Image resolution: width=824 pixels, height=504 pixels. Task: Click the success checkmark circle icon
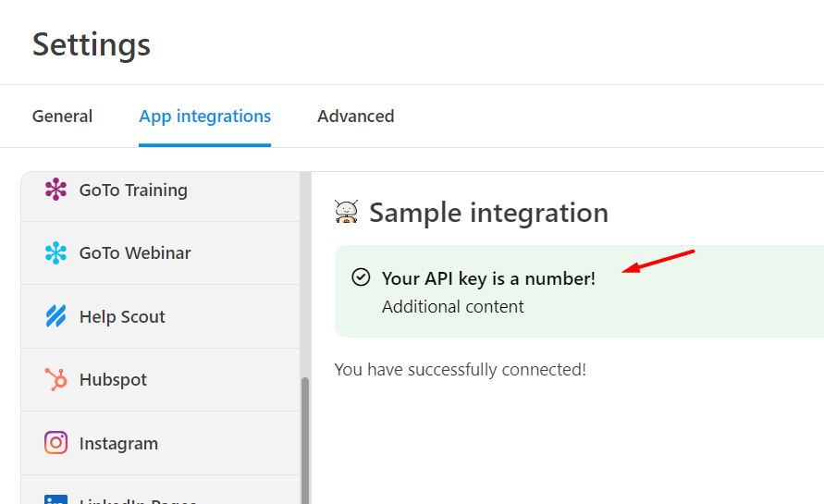tap(362, 277)
